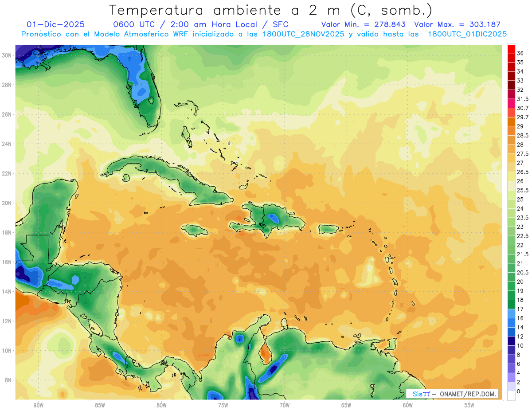The image size is (532, 411).
Task: Click the '28.5' value on the color scale
Action: click(x=522, y=135)
